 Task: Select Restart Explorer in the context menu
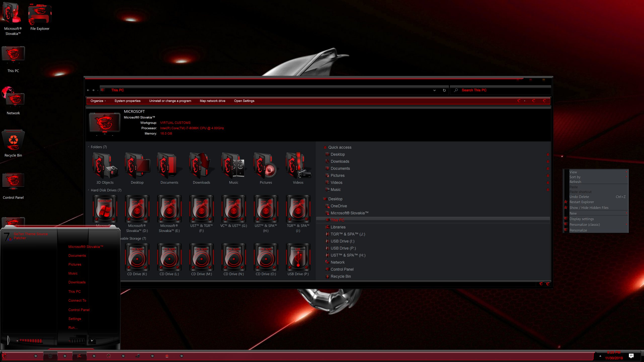click(582, 202)
